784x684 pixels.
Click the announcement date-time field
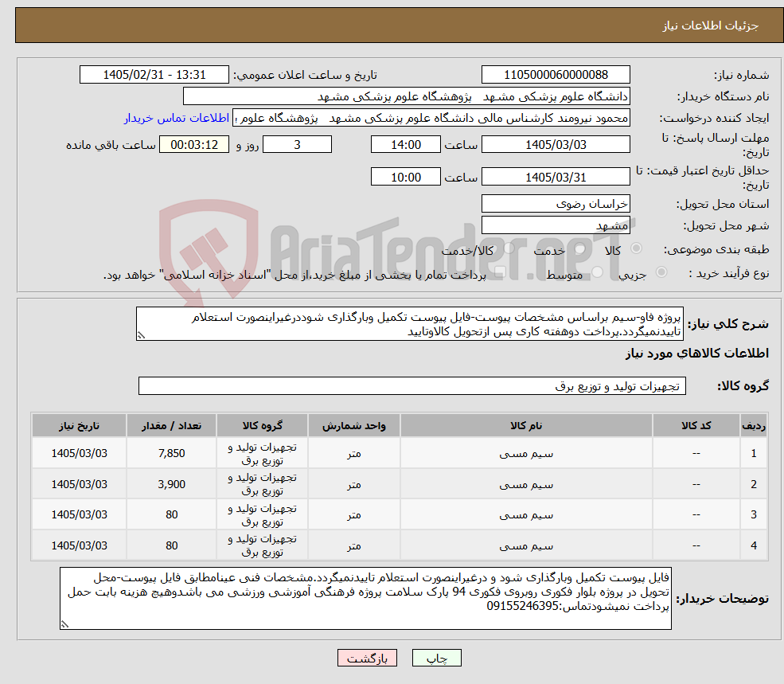[154, 75]
